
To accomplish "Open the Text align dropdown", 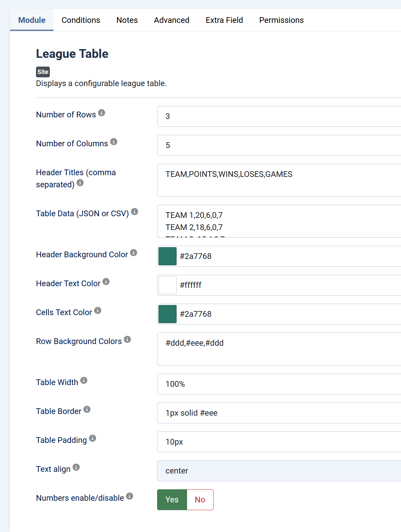I will pos(279,471).
